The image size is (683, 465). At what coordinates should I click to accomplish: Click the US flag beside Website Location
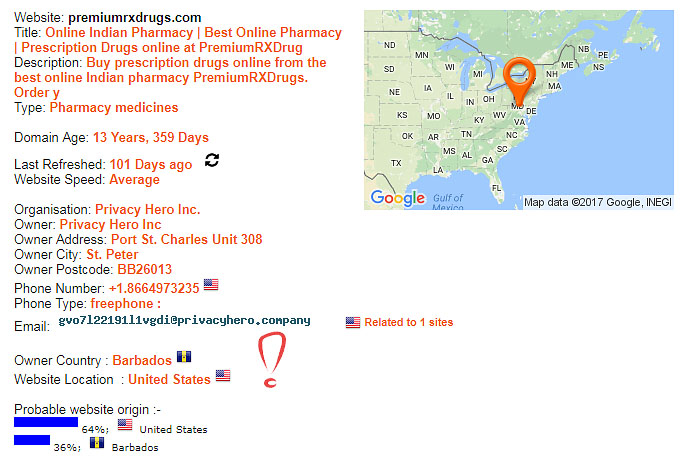coord(223,375)
